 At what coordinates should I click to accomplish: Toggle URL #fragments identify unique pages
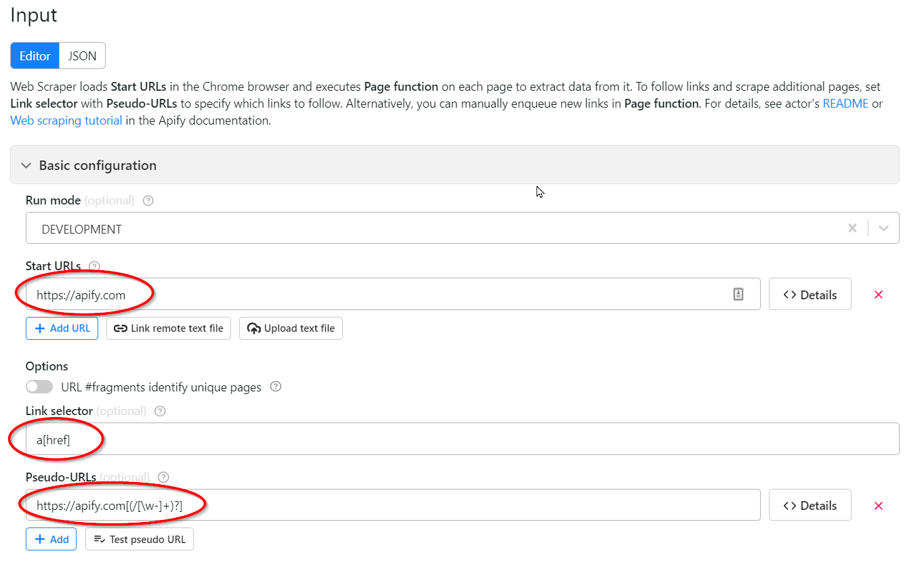point(39,387)
